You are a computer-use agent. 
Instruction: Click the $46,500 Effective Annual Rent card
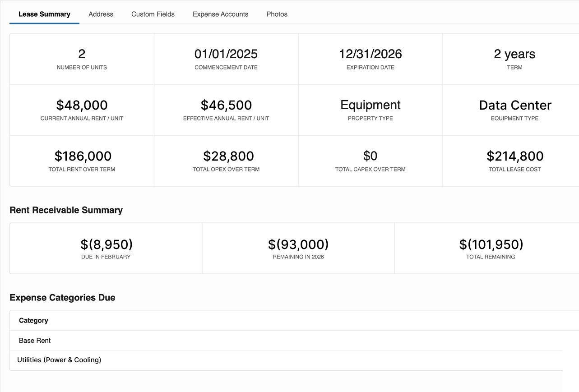point(226,110)
